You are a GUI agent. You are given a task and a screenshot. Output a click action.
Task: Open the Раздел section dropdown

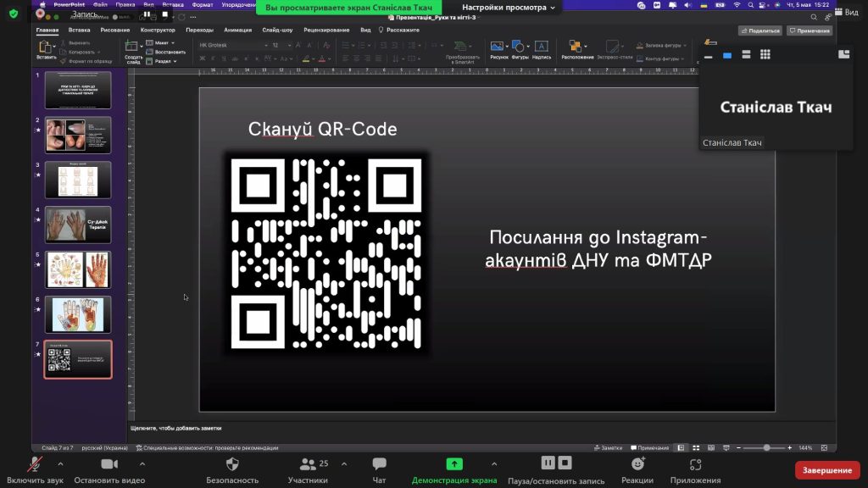(x=161, y=61)
